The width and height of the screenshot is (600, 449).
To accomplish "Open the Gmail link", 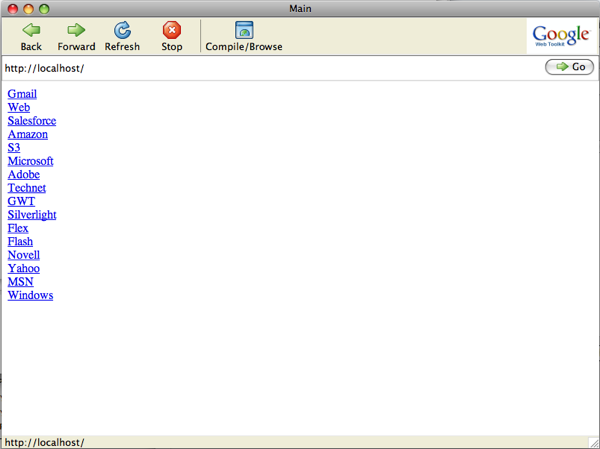I will click(x=22, y=94).
